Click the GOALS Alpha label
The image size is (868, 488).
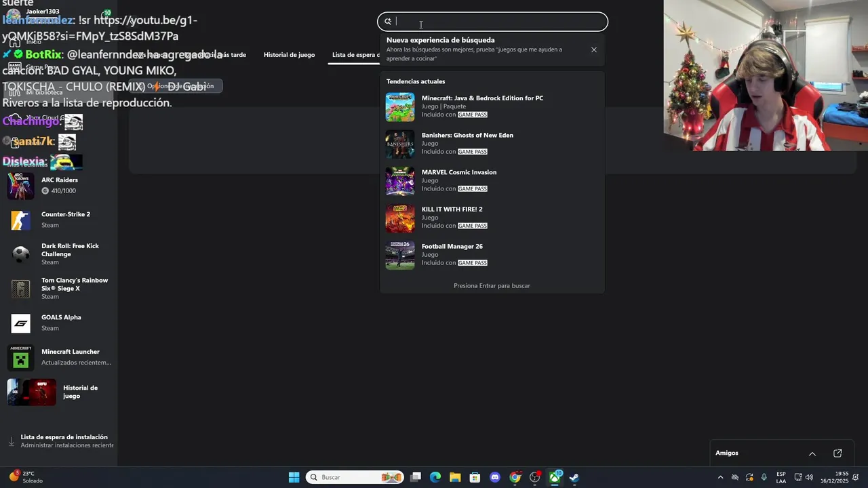point(61,317)
